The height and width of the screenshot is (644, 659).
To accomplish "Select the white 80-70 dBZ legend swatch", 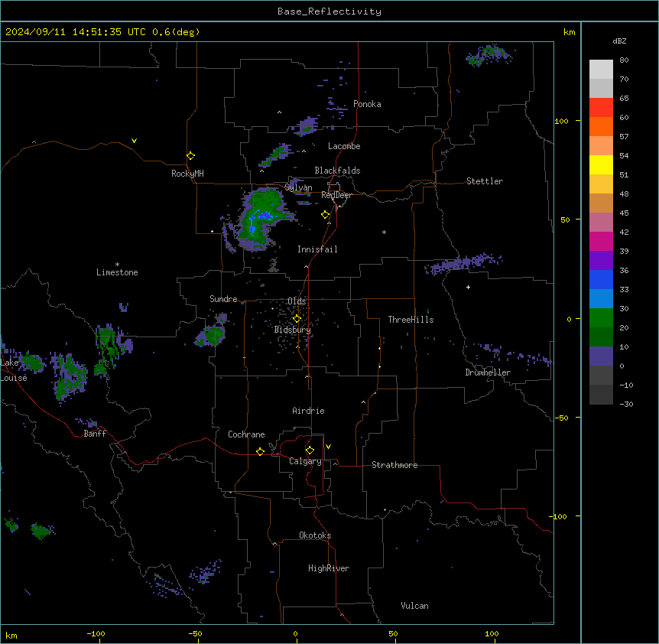I will pos(601,70).
